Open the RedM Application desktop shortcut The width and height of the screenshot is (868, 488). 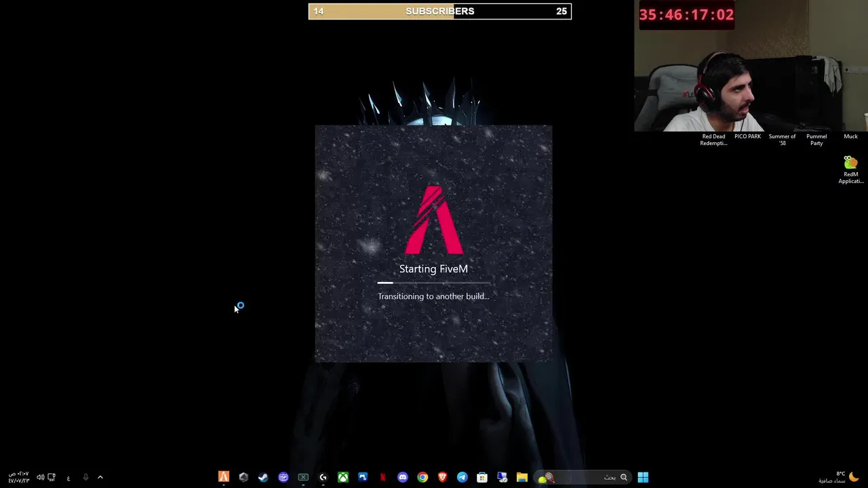pyautogui.click(x=850, y=169)
